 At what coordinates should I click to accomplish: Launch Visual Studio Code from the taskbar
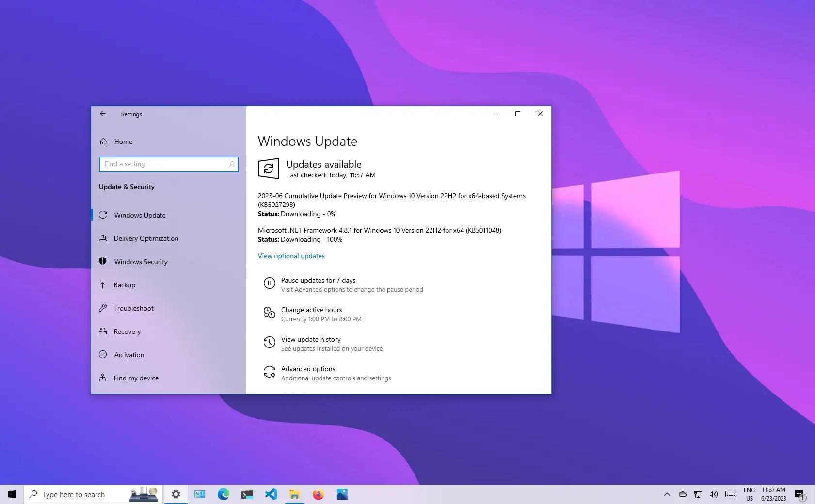[271, 494]
